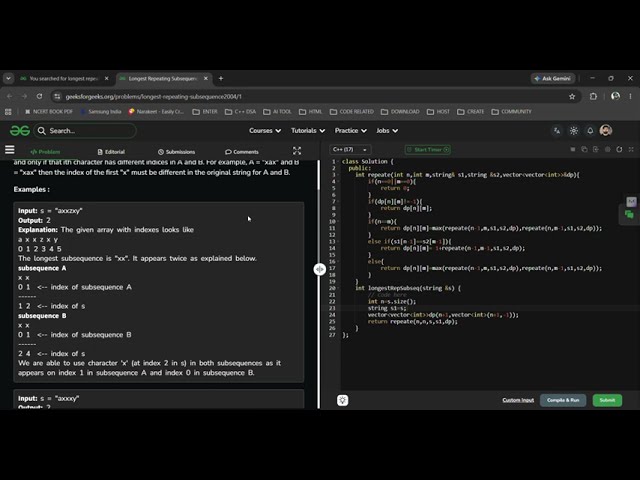Select the Longest Repeating Subsequence browser tab

click(162, 78)
